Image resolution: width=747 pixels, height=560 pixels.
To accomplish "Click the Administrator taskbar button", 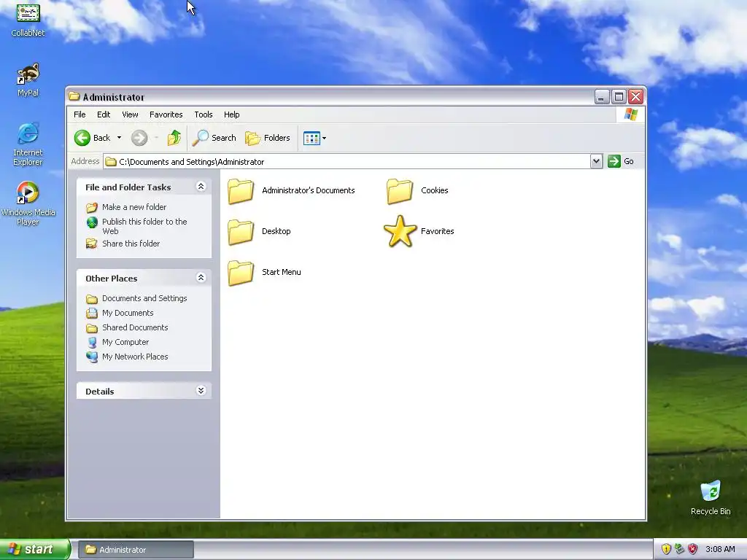I will 136,550.
